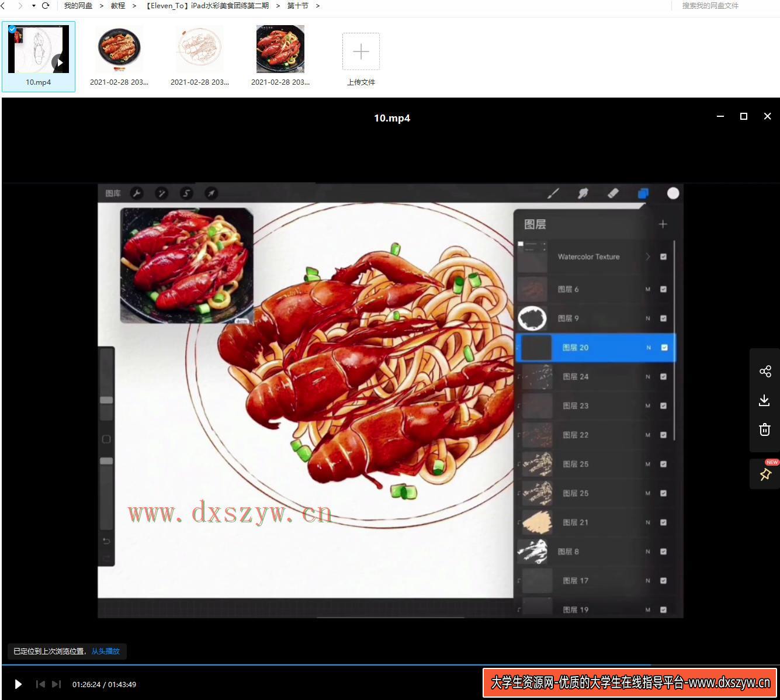Refresh the folder listing

click(46, 6)
